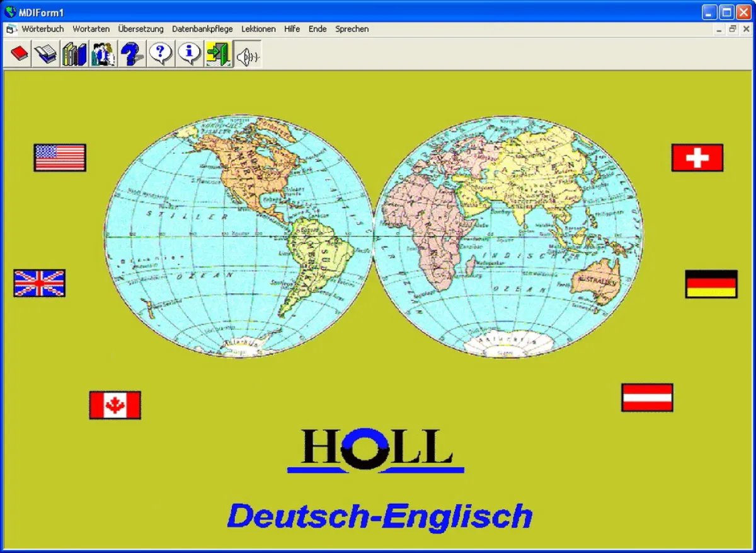Click the blue 3D question mark icon
This screenshot has width=756, height=553.
click(132, 54)
